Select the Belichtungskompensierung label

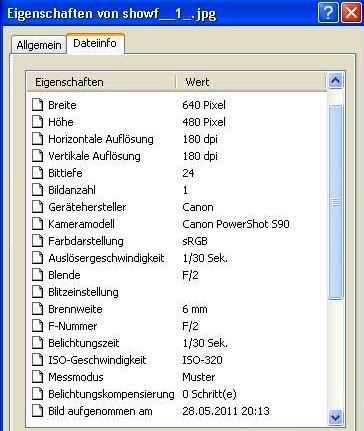111,394
